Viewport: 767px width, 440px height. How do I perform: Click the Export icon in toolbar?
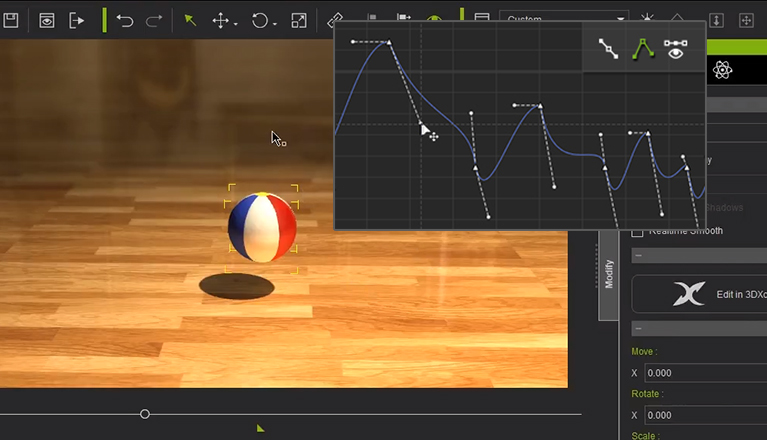(x=76, y=21)
